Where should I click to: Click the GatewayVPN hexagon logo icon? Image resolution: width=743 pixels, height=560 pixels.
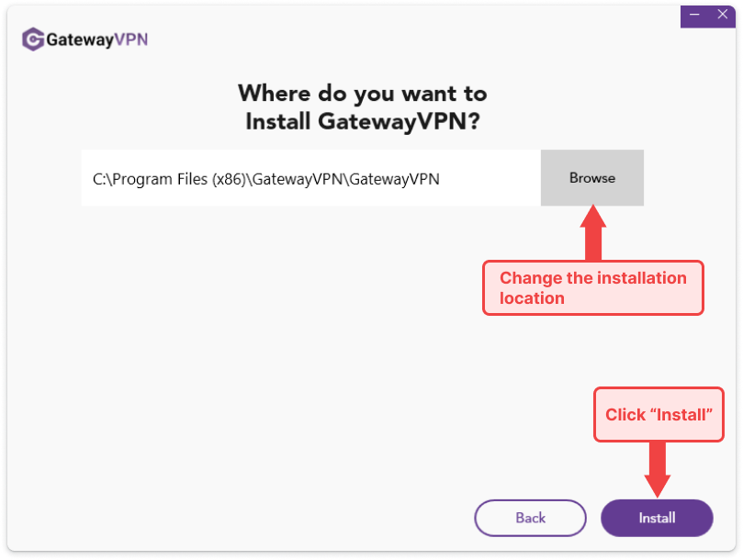(x=34, y=39)
